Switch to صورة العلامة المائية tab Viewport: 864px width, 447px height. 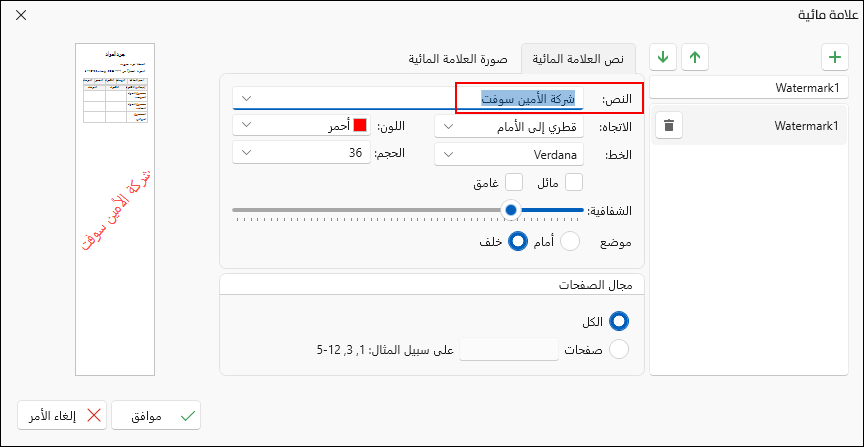pyautogui.click(x=458, y=58)
